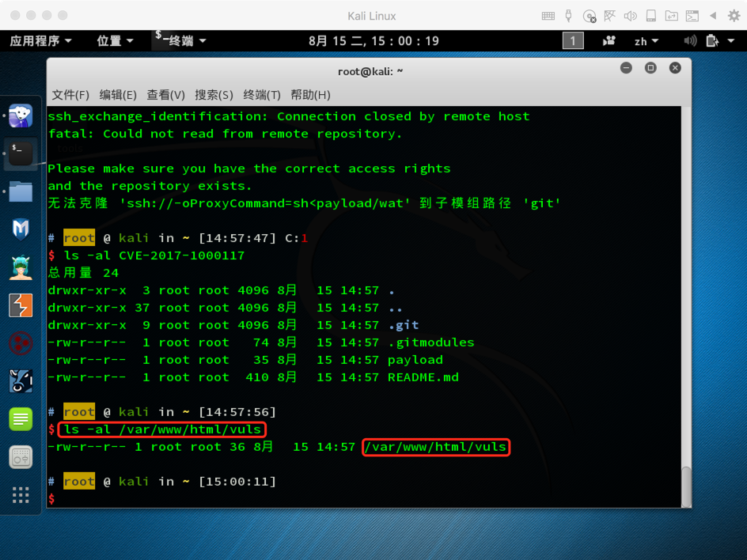Show all applications grid in the dock
Viewport: 747px width, 560px height.
coord(21,495)
